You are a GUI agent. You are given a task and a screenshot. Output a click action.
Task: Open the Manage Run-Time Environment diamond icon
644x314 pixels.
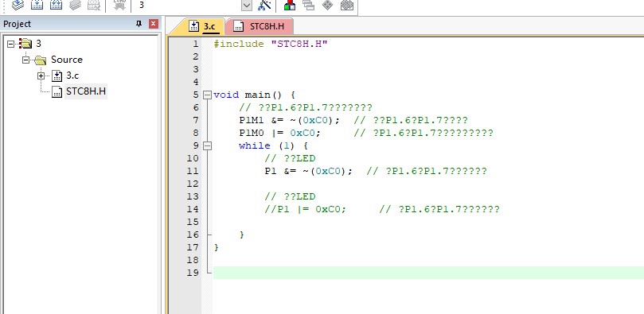327,5
